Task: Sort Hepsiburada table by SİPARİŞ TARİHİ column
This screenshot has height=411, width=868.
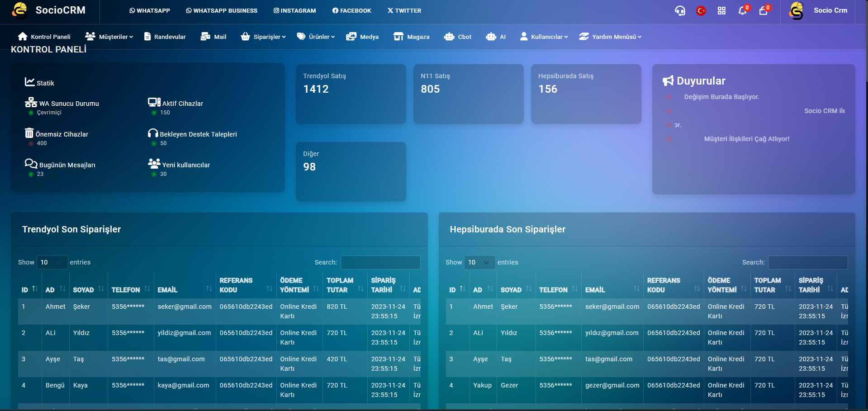Action: pyautogui.click(x=816, y=285)
